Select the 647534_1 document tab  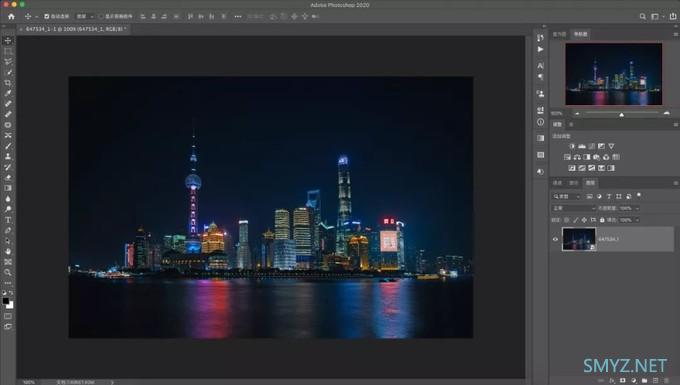[75, 29]
